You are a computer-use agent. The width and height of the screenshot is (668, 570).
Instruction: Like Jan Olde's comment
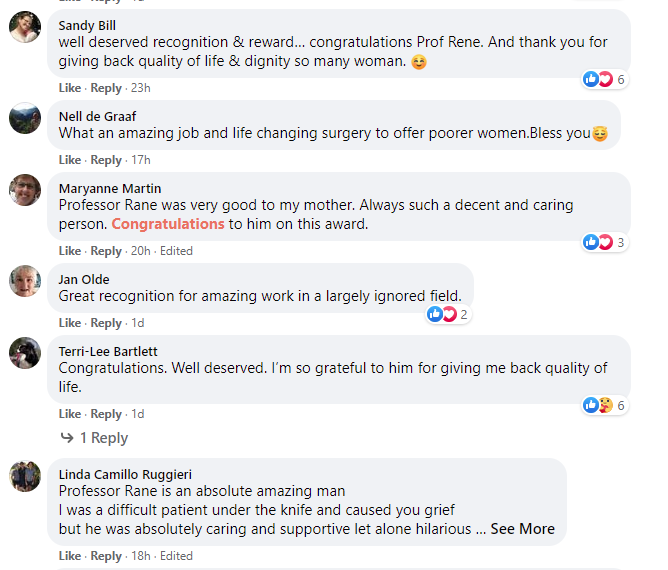coord(69,323)
